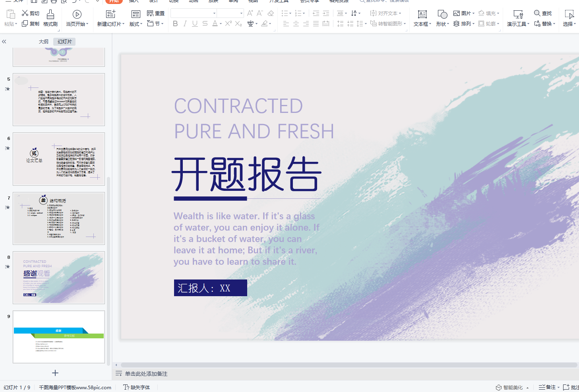Viewport: 579px width, 392px height.
Task: Click the decrease indent icon
Action: tap(316, 13)
